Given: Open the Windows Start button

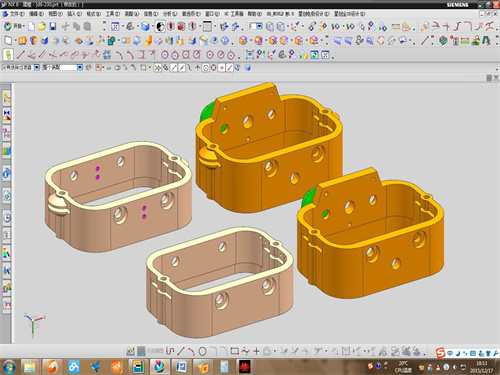Looking at the screenshot, I should [9, 366].
